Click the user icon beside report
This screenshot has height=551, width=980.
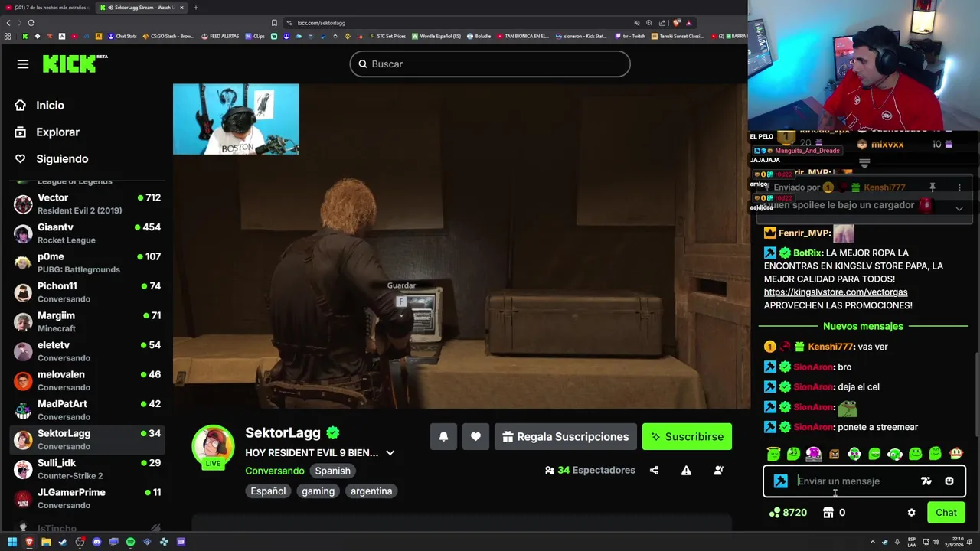718,471
